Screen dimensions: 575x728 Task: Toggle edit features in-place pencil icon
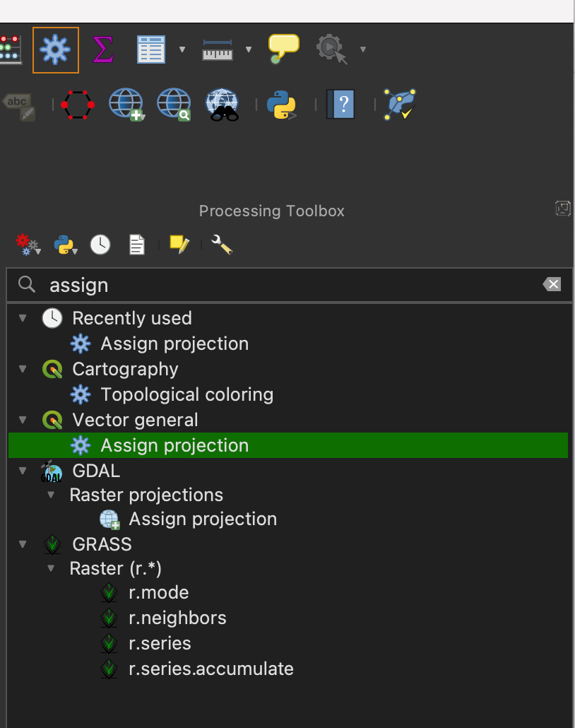179,245
